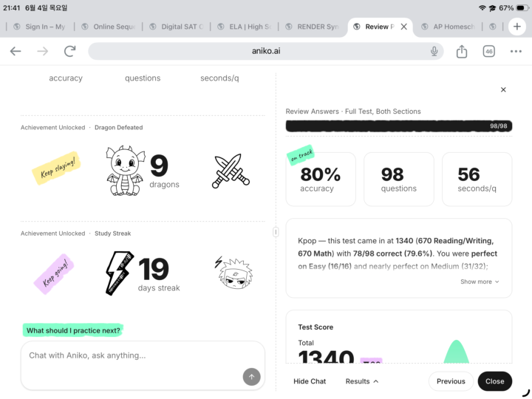This screenshot has width=532, height=399.
Task: Click the 80% accuracy card
Action: 321,179
